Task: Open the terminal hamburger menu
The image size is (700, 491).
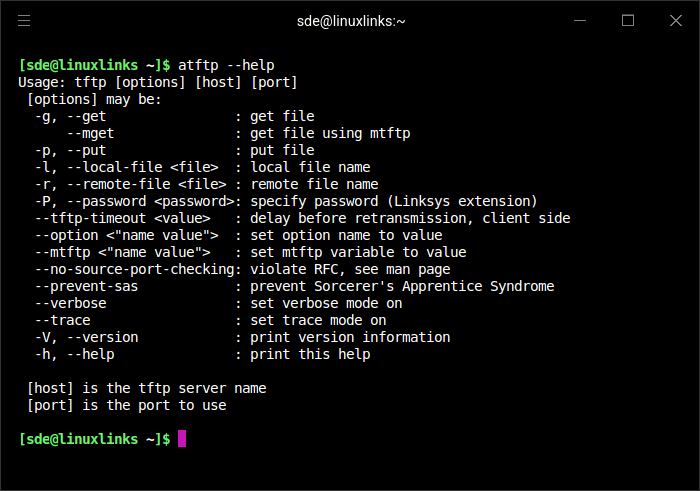Action: pyautogui.click(x=24, y=20)
